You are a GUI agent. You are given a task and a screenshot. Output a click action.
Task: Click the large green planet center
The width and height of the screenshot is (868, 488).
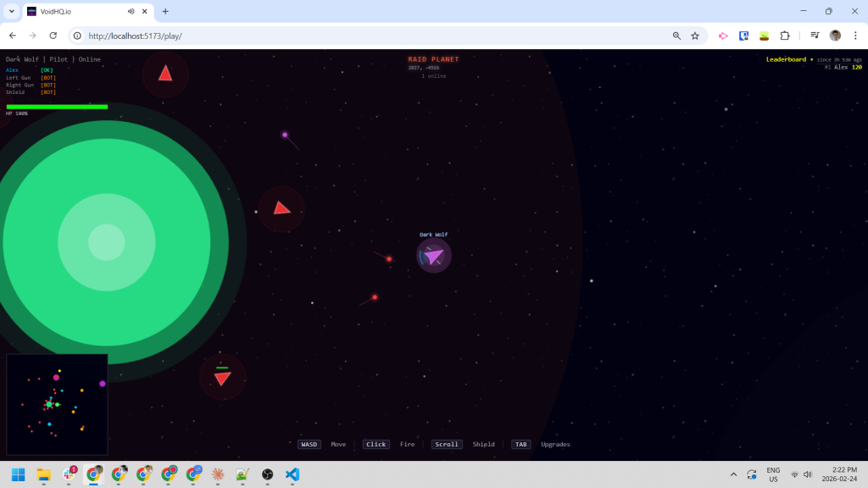tap(107, 242)
